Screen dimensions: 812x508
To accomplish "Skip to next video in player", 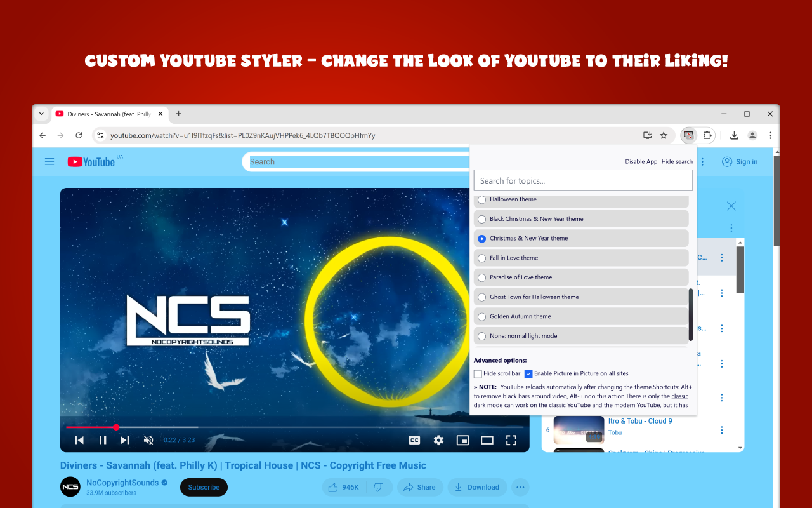I will (x=125, y=440).
